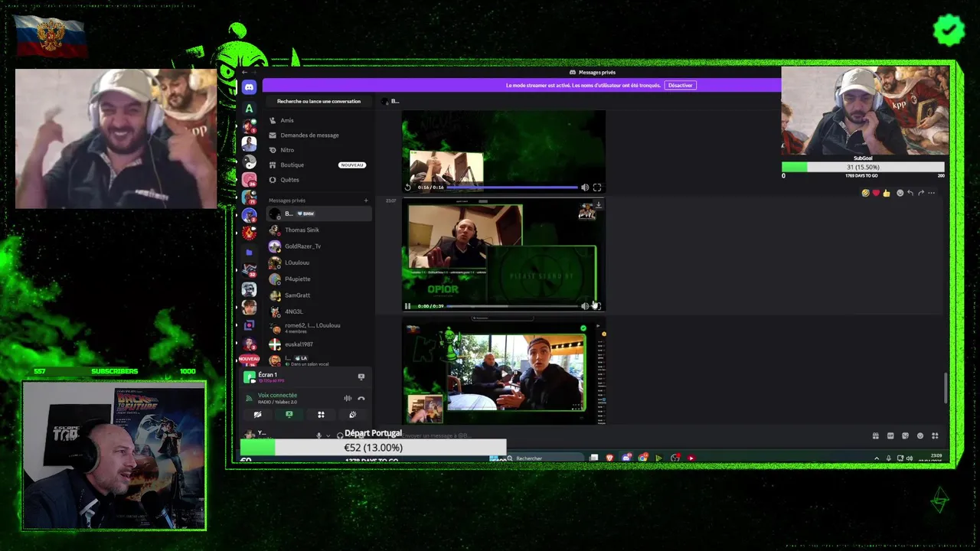Mute the second video's volume icon
The image size is (980, 551).
coord(585,306)
